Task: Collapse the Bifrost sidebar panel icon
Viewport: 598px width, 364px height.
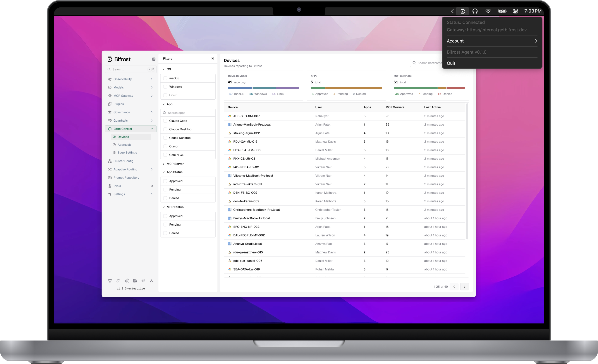Action: (154, 59)
